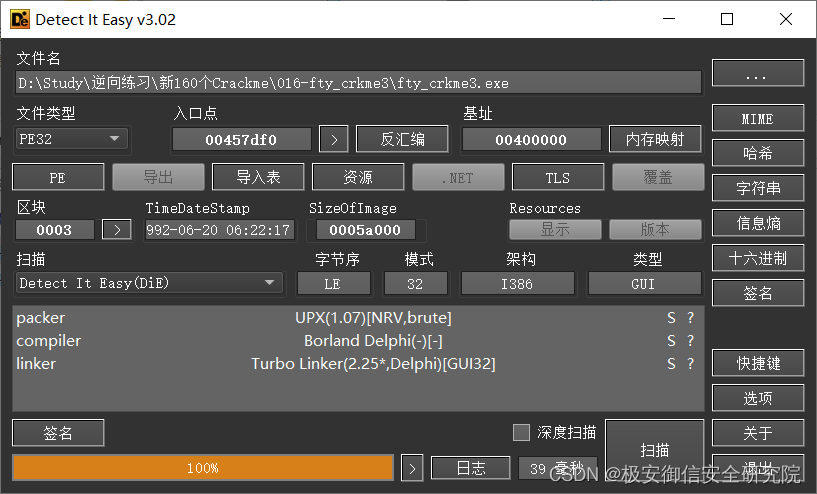Open the PE button
The height and width of the screenshot is (494, 817).
point(58,177)
